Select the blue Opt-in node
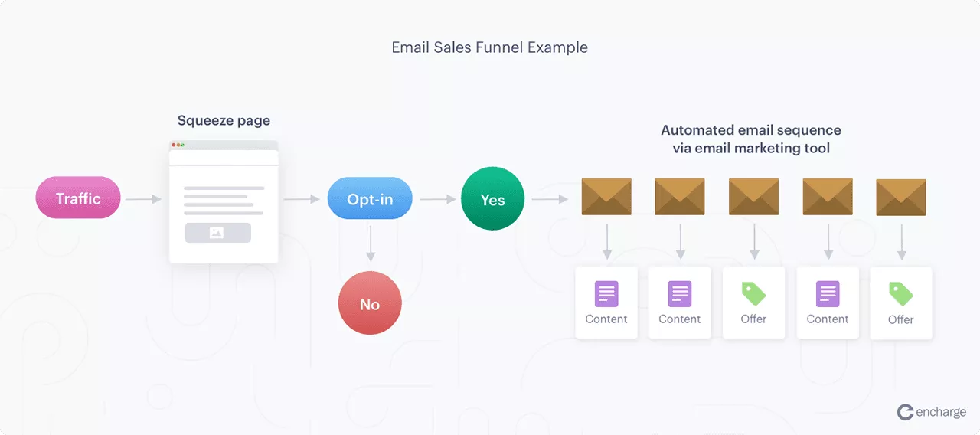Viewport: 980px width, 435px height. [370, 199]
